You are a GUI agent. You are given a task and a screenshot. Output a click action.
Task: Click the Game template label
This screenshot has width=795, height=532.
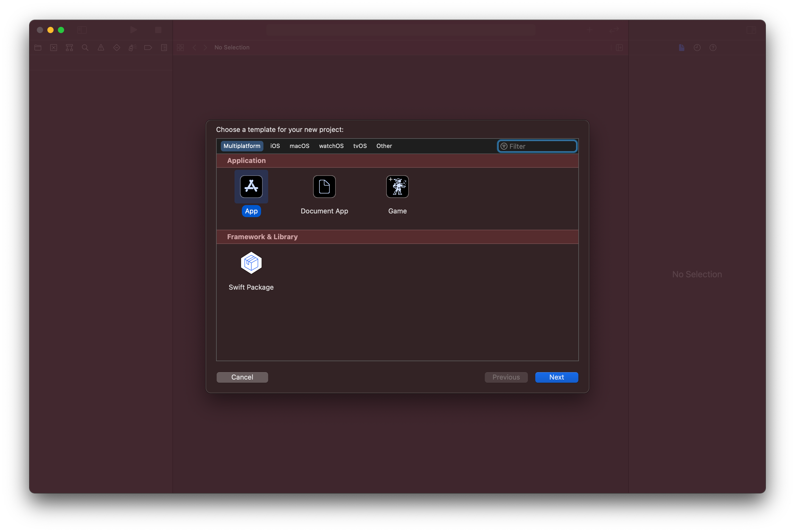tap(397, 211)
